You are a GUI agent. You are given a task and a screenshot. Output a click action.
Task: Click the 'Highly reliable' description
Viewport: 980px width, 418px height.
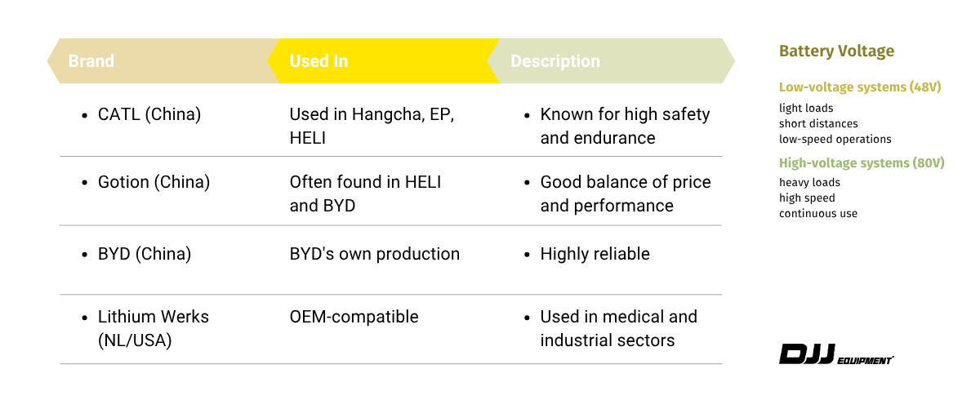click(x=595, y=254)
